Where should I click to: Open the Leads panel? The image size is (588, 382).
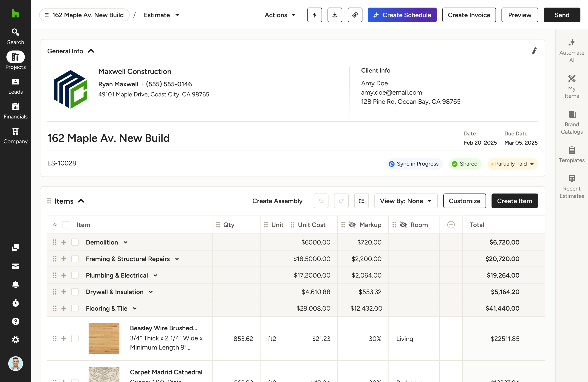click(x=15, y=85)
